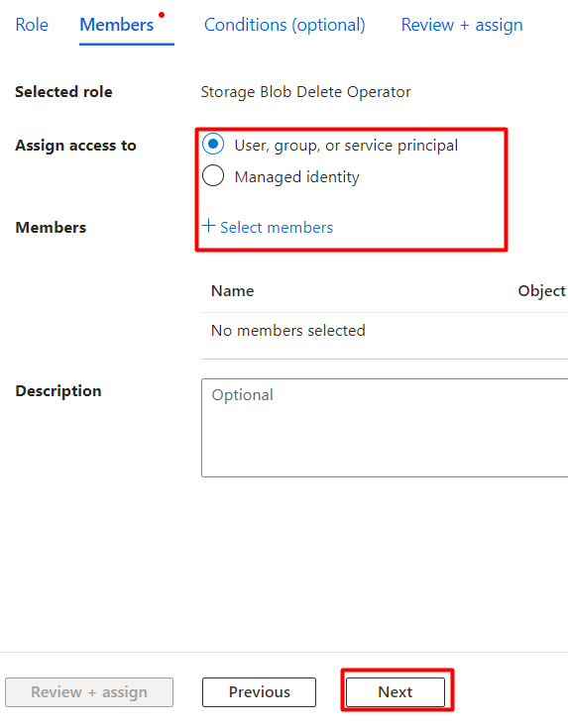Select User, group, or service principal radio
Image resolution: width=568 pixels, height=728 pixels.
click(213, 145)
